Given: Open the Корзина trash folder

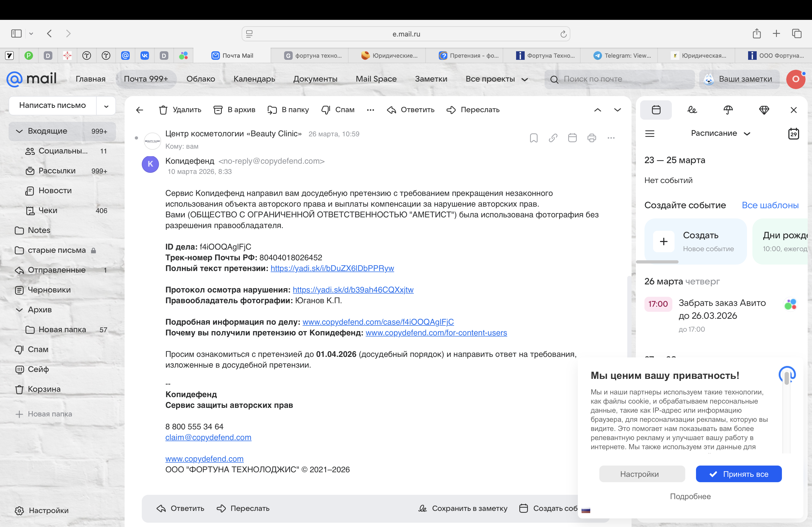Looking at the screenshot, I should tap(63, 389).
